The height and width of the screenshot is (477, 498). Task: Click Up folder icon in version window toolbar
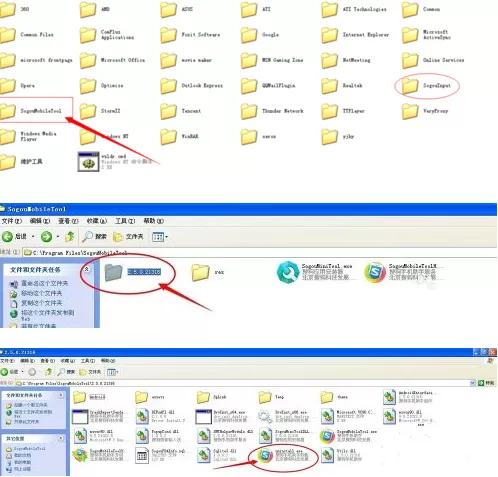[49, 372]
